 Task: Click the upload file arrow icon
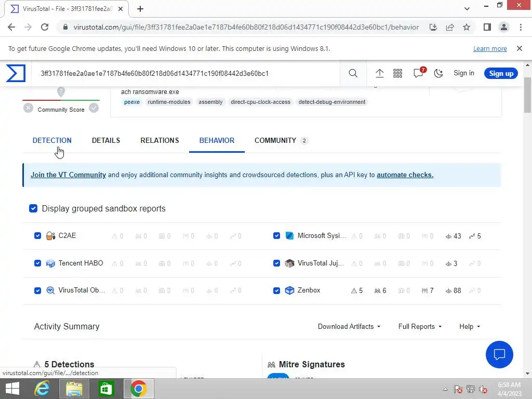click(379, 73)
